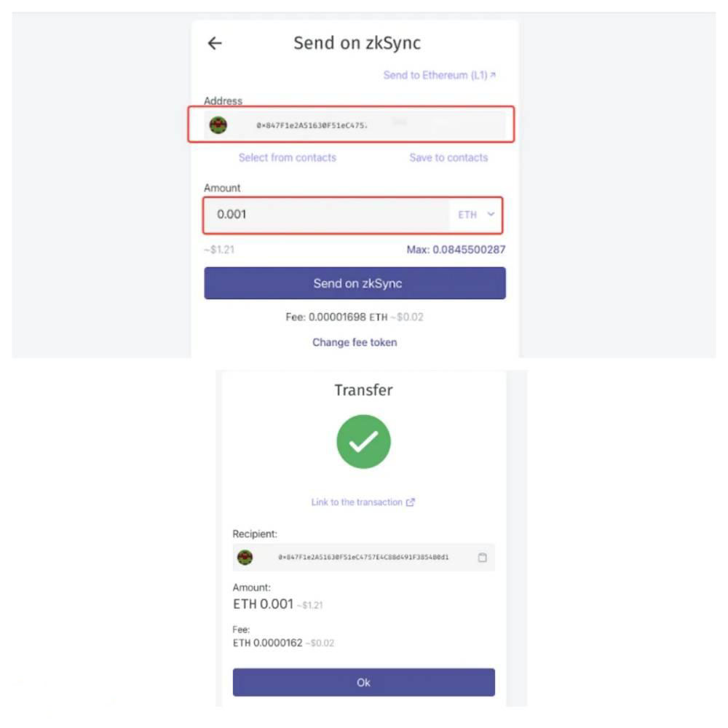728x728 pixels.
Task: Expand the token chevron next to ETH
Action: [x=491, y=214]
